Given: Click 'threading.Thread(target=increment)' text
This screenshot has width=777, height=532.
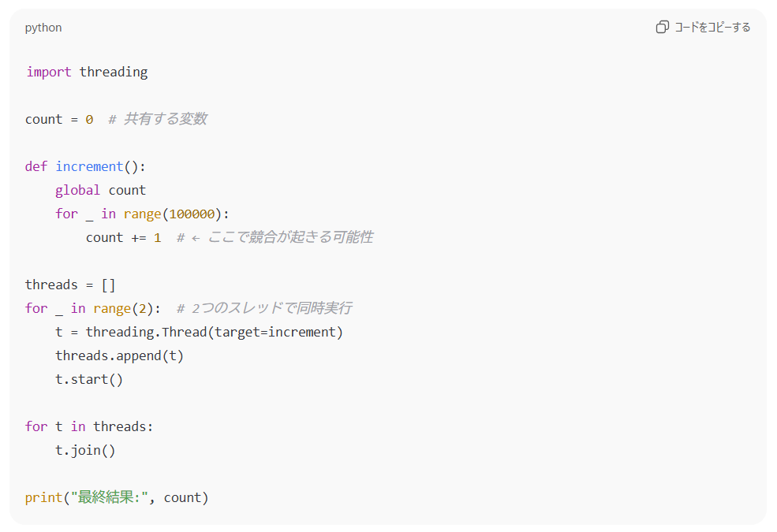Looking at the screenshot, I should 214,332.
